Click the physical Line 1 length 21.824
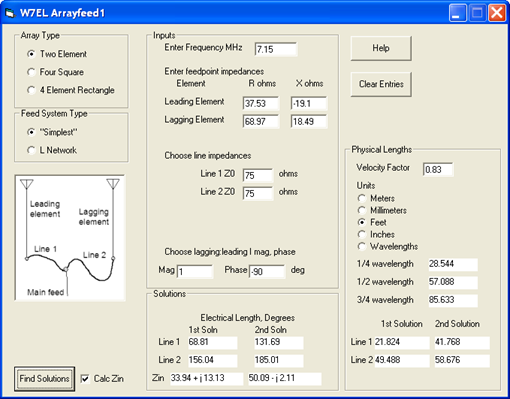Screen dimensions: 510x399 tap(402, 342)
